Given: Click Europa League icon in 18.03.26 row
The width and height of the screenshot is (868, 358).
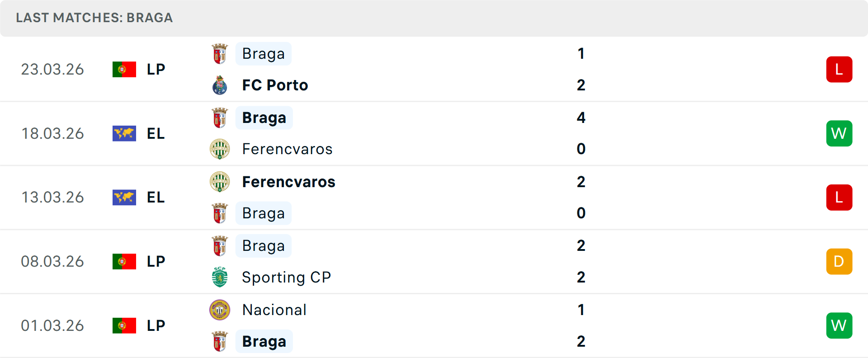Looking at the screenshot, I should click(x=124, y=133).
